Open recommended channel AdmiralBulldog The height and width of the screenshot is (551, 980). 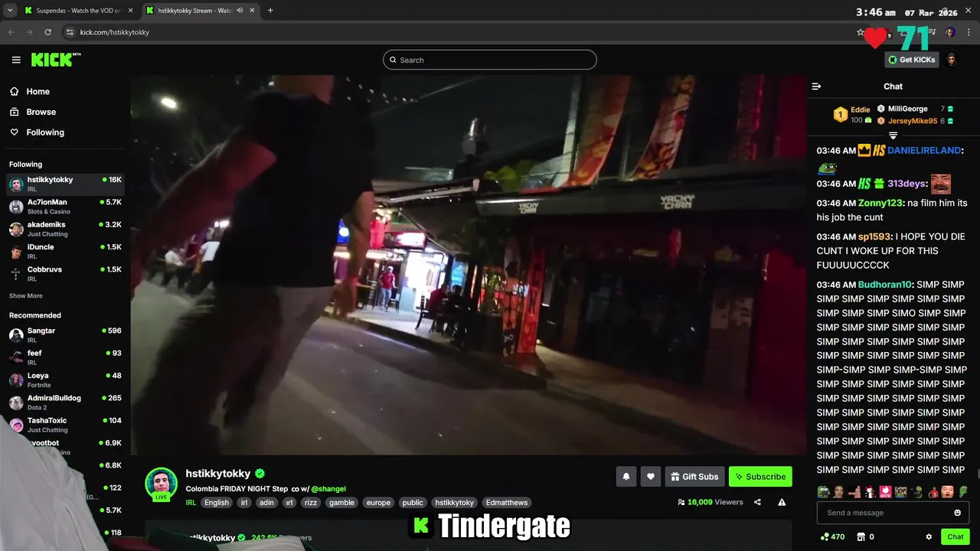click(65, 402)
